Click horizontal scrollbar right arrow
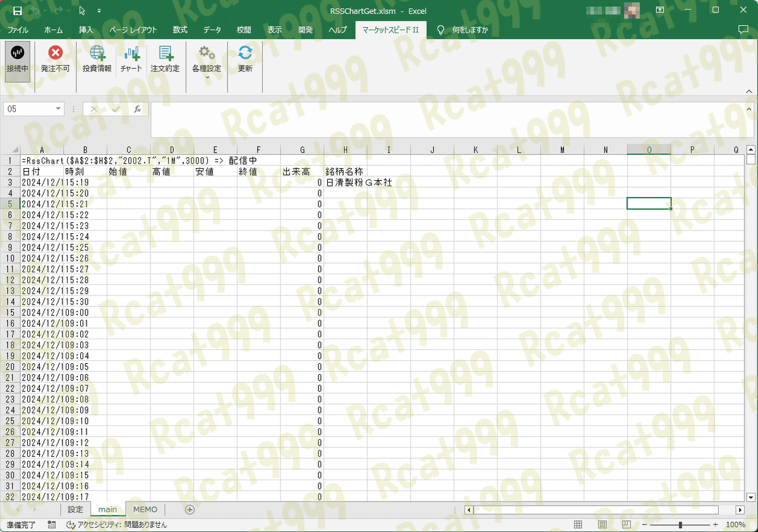758x532 pixels. click(x=740, y=510)
